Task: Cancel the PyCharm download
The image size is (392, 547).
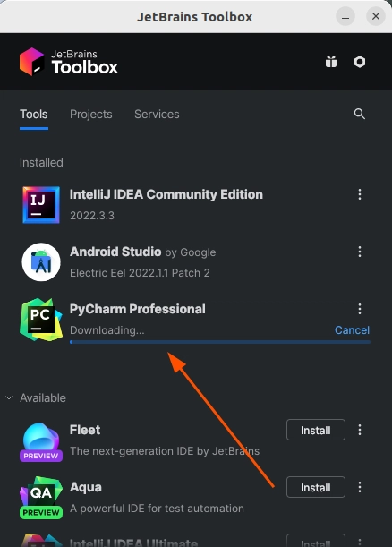Action: (352, 330)
